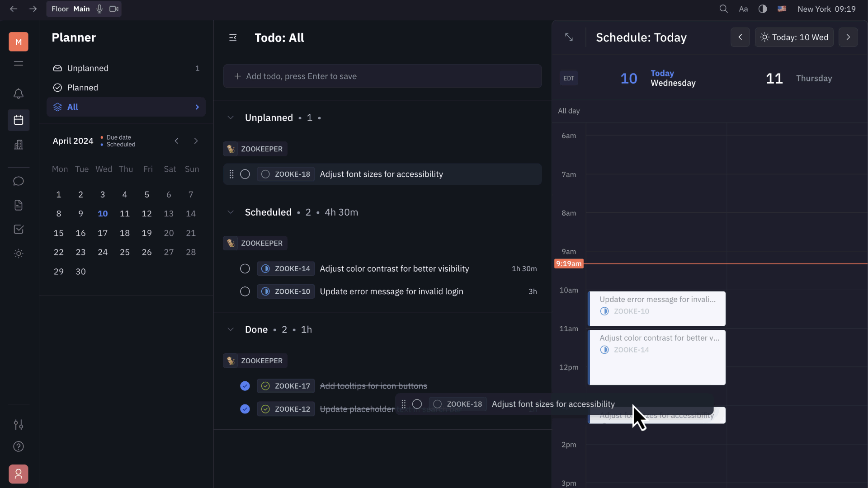
Task: Uncheck completed todo ZOOKE-17 Add tooltips
Action: point(245,386)
